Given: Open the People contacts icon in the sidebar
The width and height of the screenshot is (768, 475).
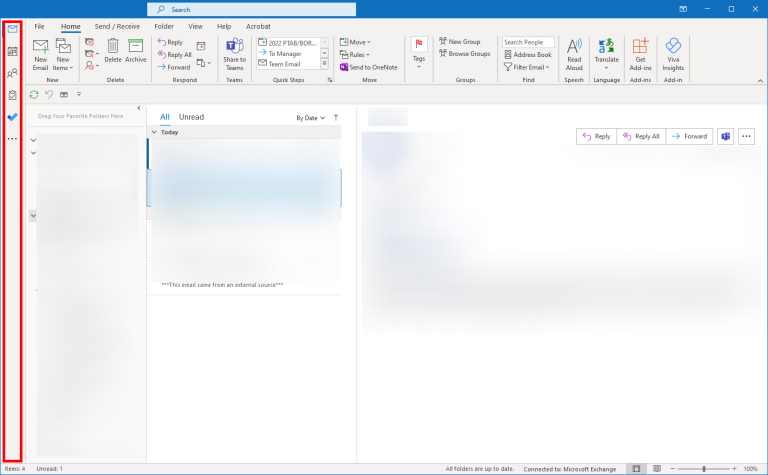Looking at the screenshot, I should 12,73.
